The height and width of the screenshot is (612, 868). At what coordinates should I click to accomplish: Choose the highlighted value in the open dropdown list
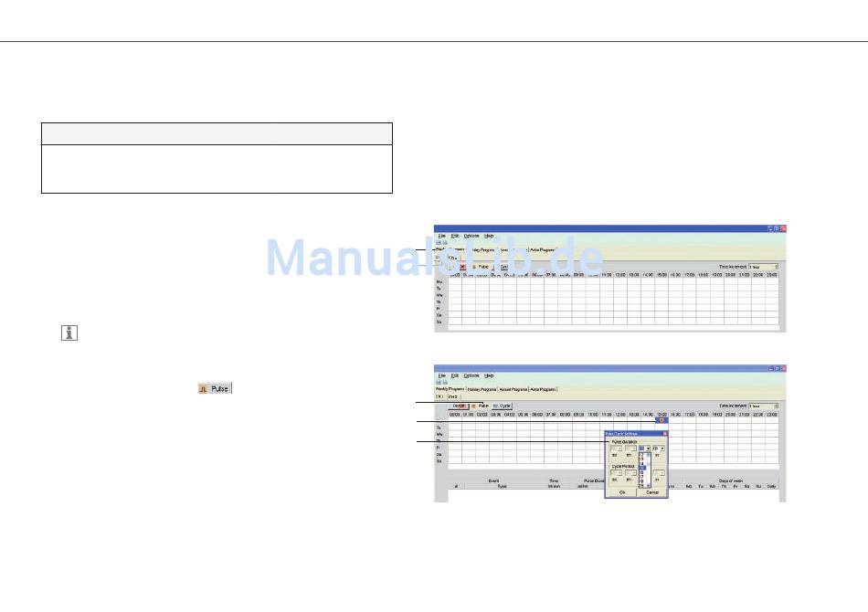[642, 468]
